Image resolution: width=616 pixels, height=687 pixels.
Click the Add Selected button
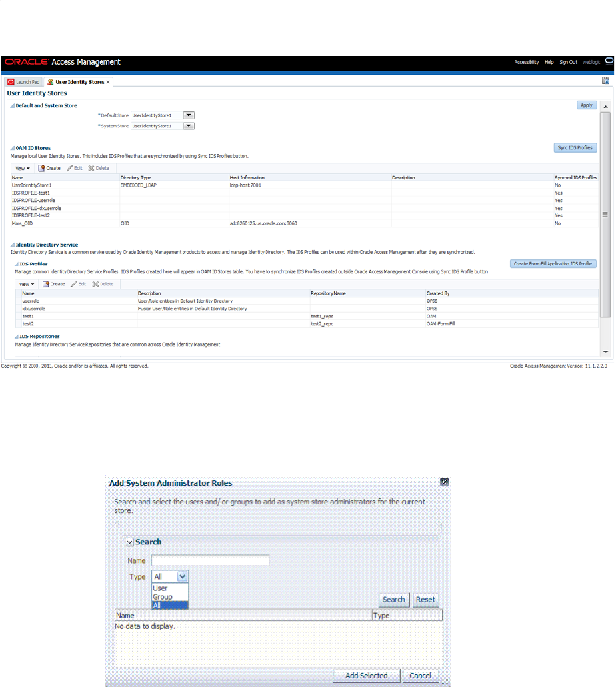[x=367, y=676]
